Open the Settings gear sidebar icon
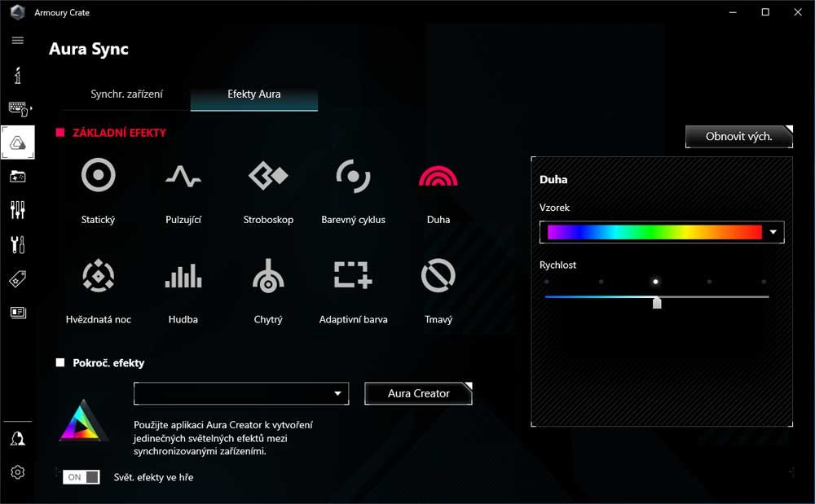Screen dimensions: 815x504 tap(18, 472)
